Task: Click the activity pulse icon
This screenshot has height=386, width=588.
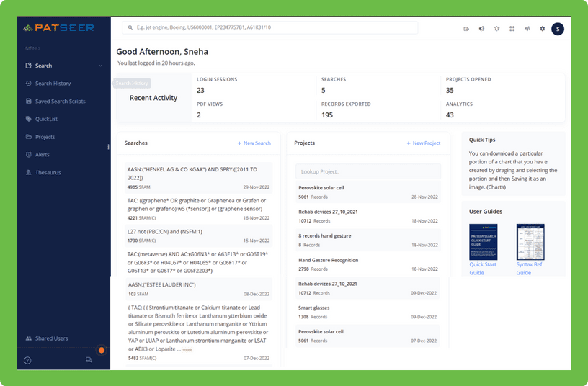Action: pyautogui.click(x=527, y=29)
